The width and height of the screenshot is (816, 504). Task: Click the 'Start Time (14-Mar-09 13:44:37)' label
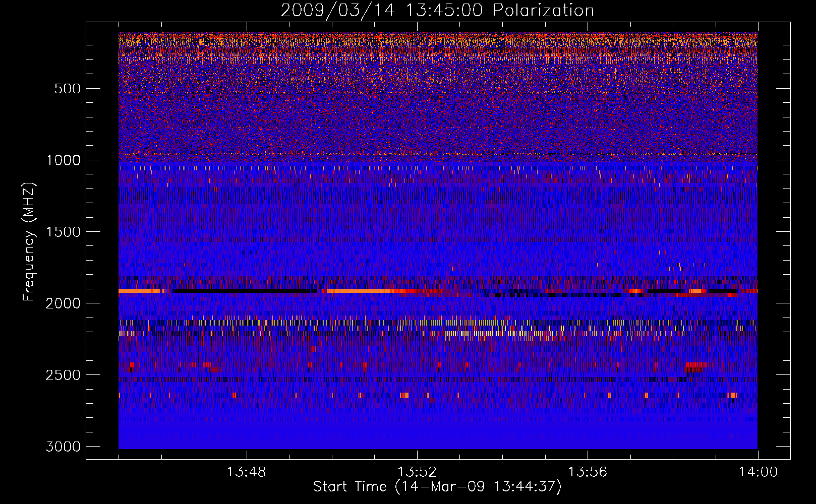(437, 487)
